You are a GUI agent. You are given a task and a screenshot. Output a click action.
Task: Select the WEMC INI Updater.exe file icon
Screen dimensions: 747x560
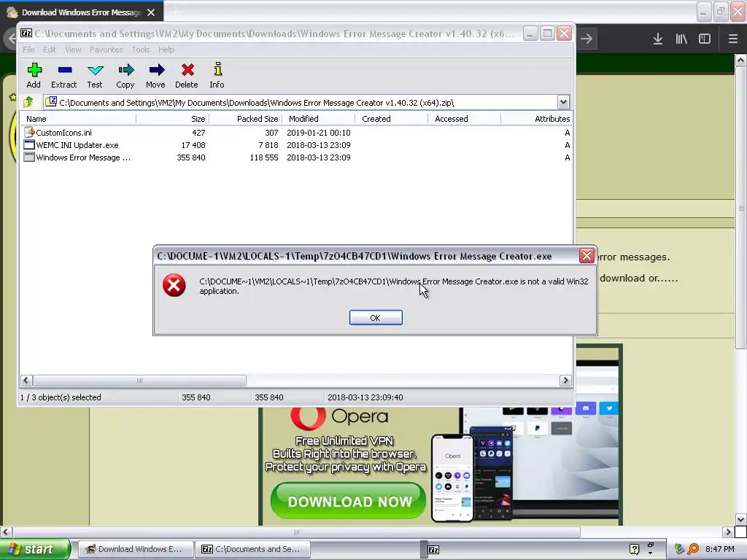coord(29,145)
